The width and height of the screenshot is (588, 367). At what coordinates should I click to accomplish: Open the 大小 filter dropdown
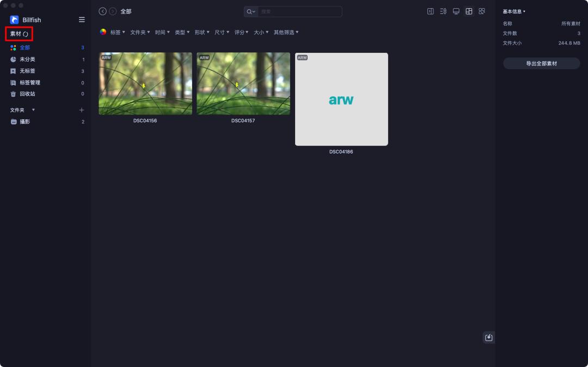click(x=261, y=33)
